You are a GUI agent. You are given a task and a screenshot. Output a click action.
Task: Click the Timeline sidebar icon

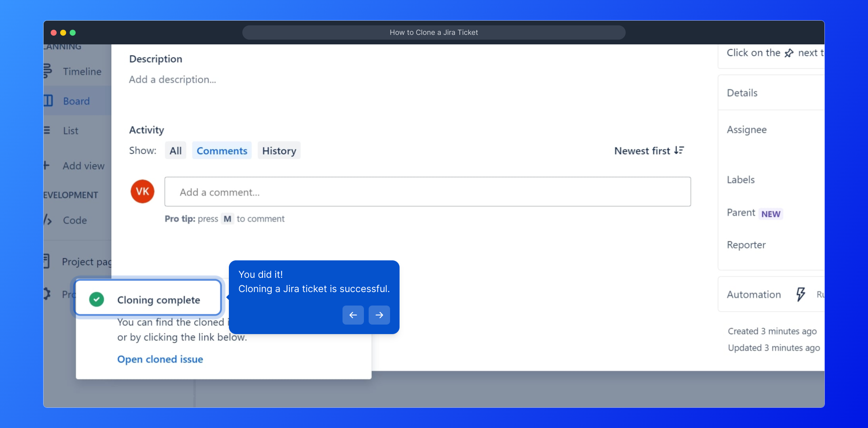[47, 71]
